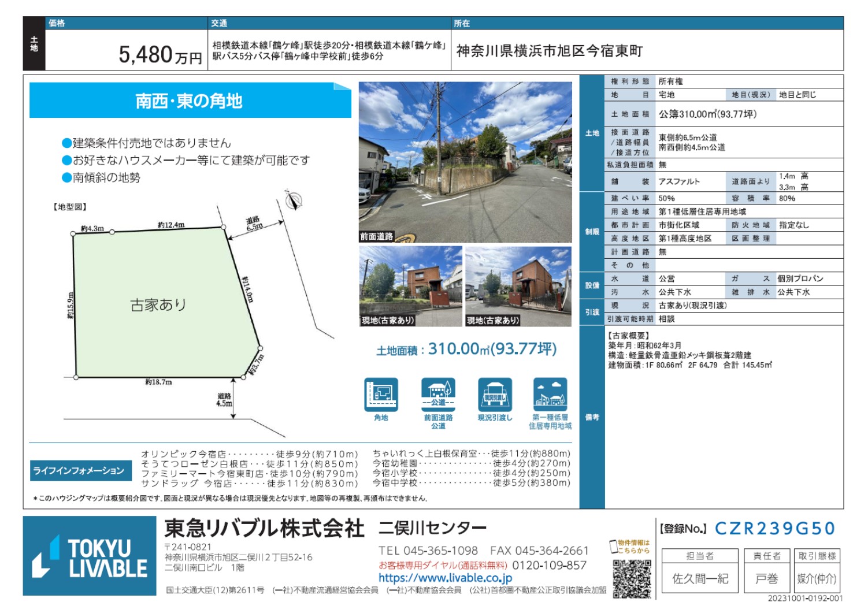Click the 現況引渡し icon
Image resolution: width=868 pixels, height=602 pixels.
[495, 395]
